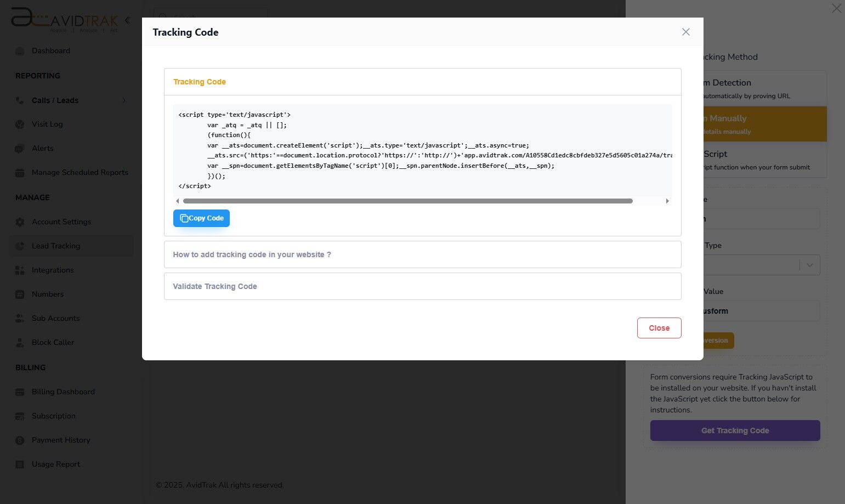Screen dimensions: 845x504
Task: Expand Calls / Leads submenu chevron
Action: (124, 100)
